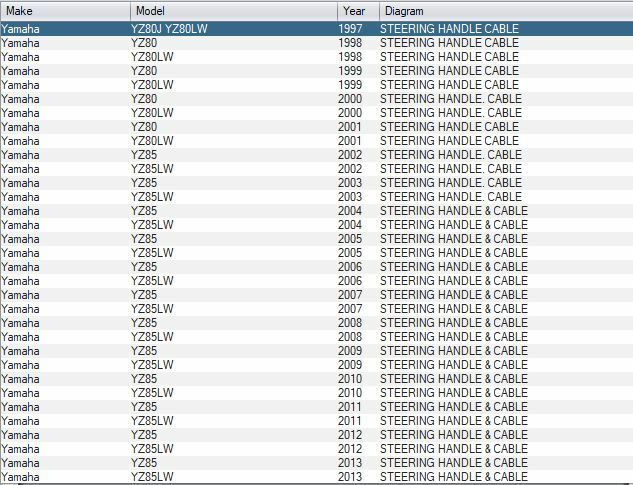
Task: Open STEERING HANDLE. CABLE diagram for 2000 YZ80LW
Action: (451, 113)
